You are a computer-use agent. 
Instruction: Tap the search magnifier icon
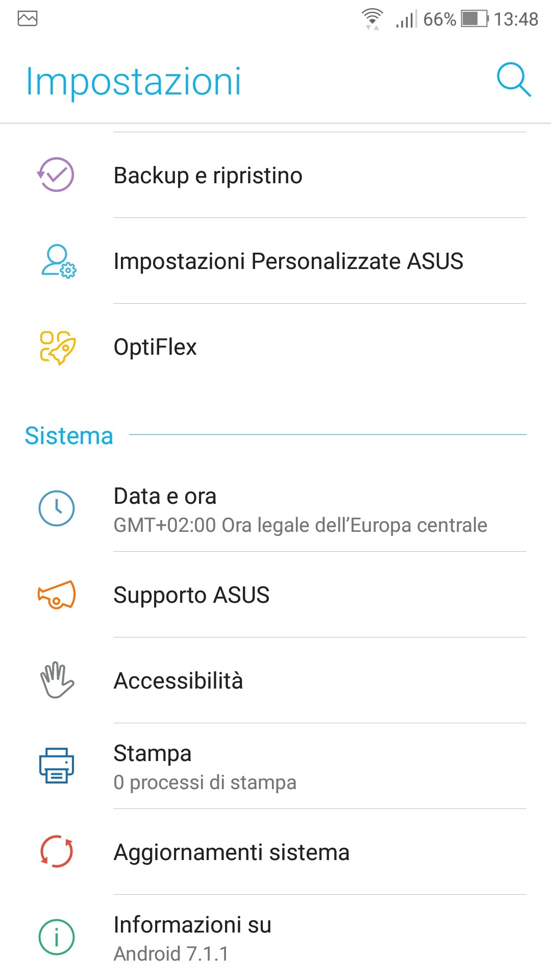click(514, 80)
